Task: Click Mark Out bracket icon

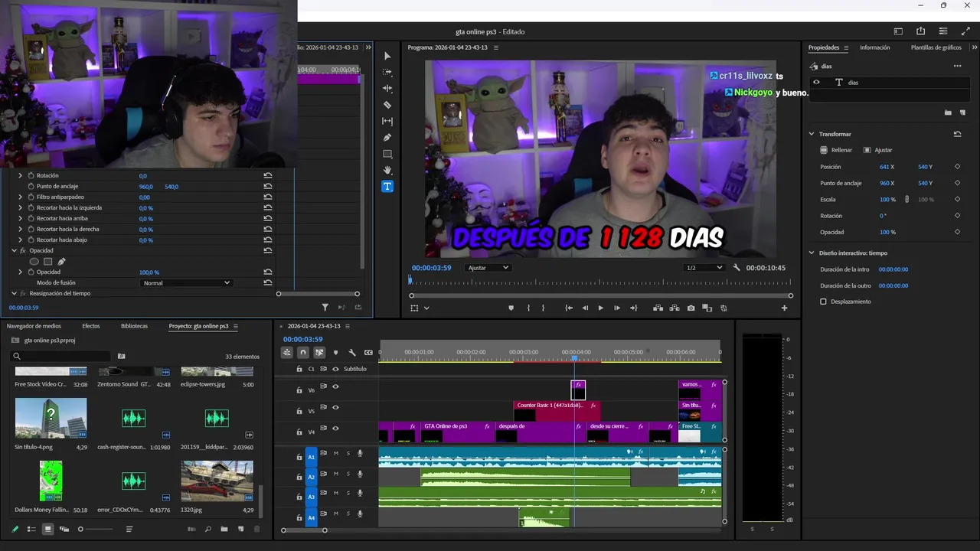Action: tap(544, 308)
